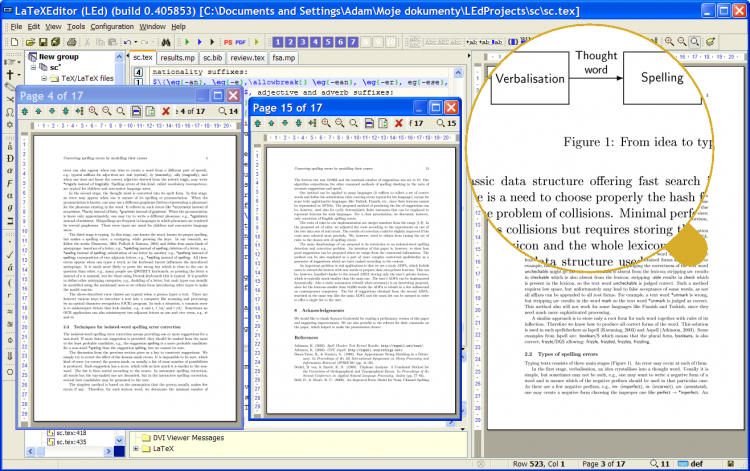Screen dimensions: 750x471
Task: Save the current file with floppy icon
Action: pyautogui.click(x=43, y=42)
